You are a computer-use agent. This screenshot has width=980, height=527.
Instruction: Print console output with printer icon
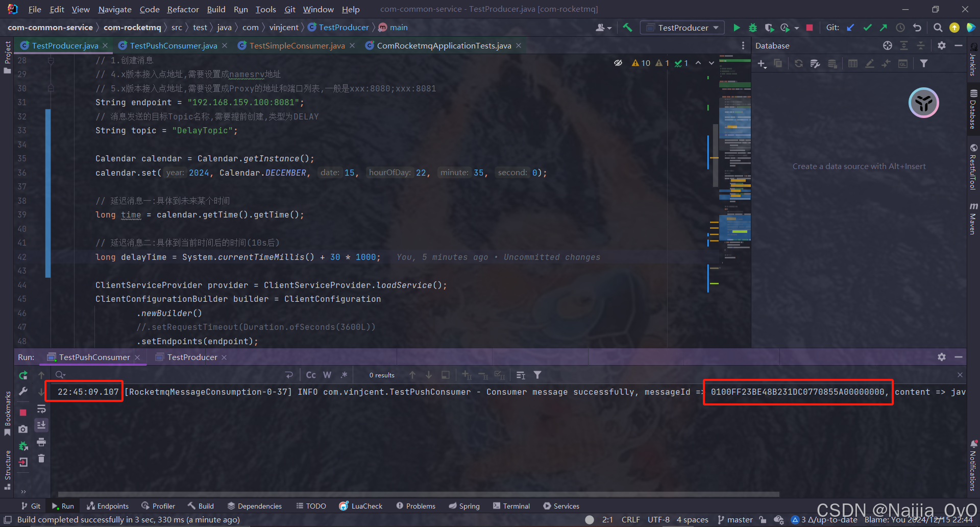coord(41,442)
